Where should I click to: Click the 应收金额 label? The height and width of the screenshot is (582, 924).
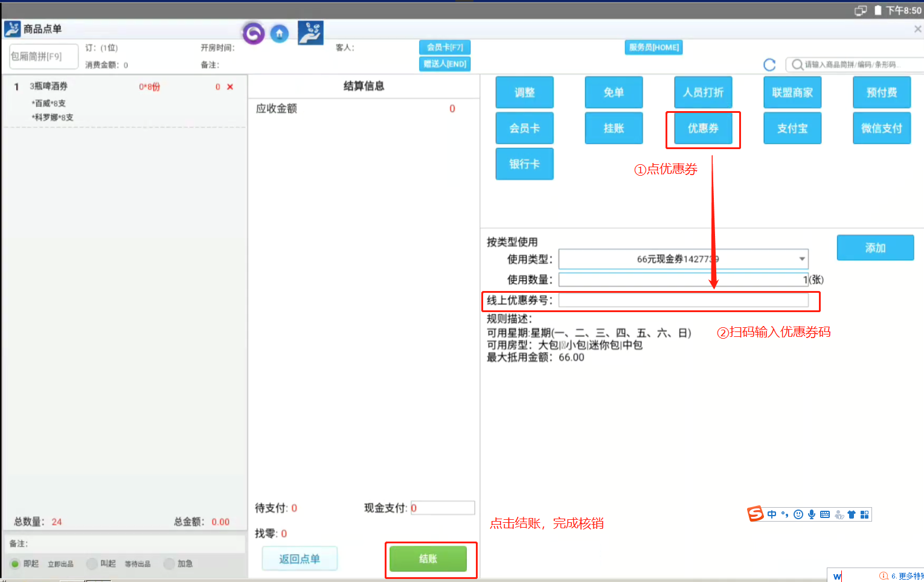point(276,109)
